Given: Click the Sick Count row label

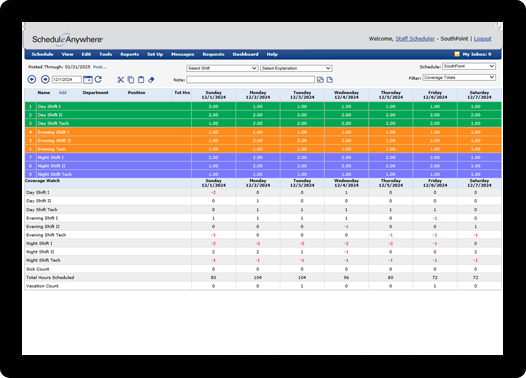Looking at the screenshot, I should tap(38, 269).
